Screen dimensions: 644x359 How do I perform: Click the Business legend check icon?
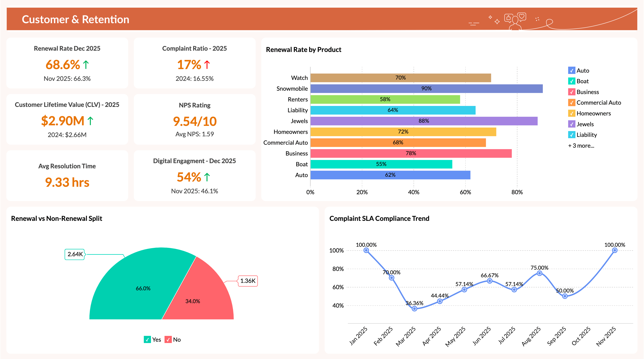coord(572,92)
